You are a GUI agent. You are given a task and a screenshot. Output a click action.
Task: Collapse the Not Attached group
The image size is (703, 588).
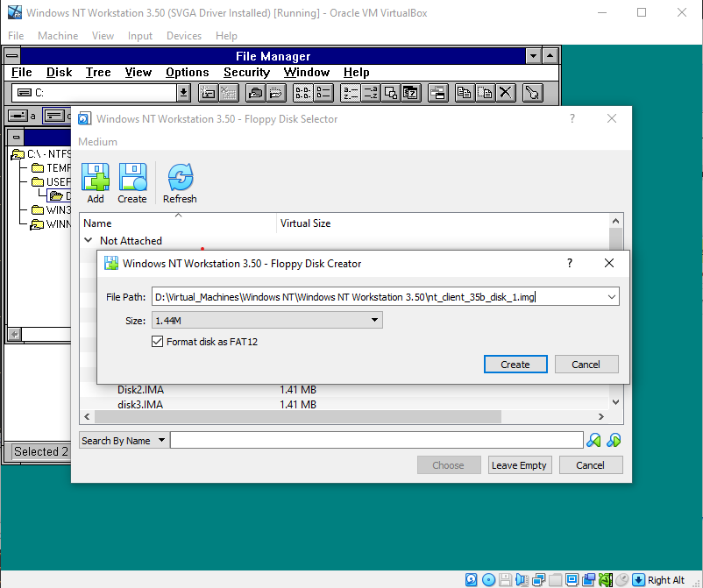[89, 240]
